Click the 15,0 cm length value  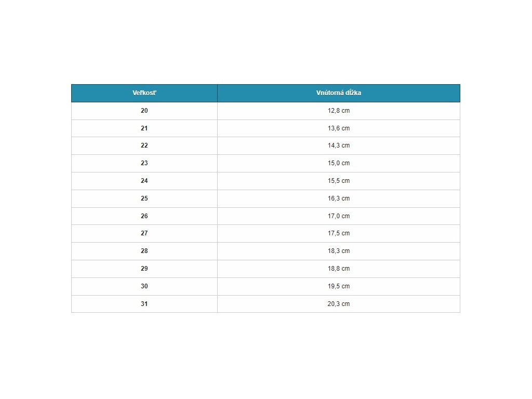pyautogui.click(x=339, y=163)
